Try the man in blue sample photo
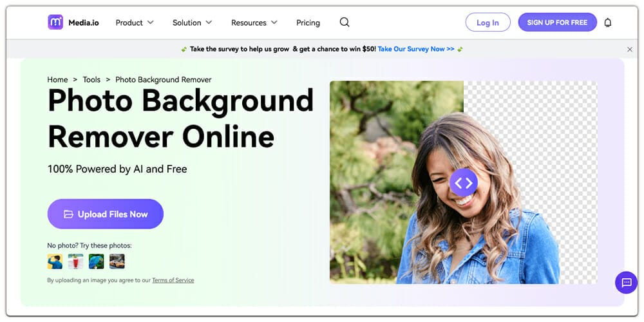Screen dimensions: 644x322 pos(55,261)
